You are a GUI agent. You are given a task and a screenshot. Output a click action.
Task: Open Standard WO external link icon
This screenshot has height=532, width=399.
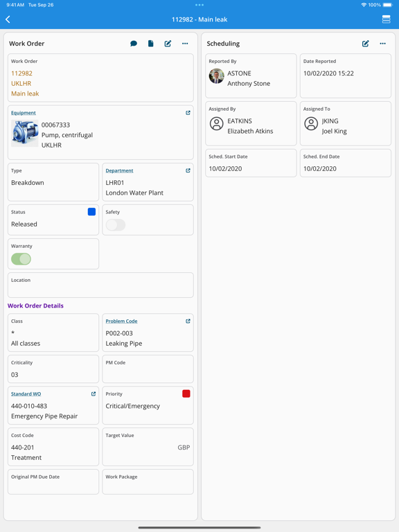[94, 394]
